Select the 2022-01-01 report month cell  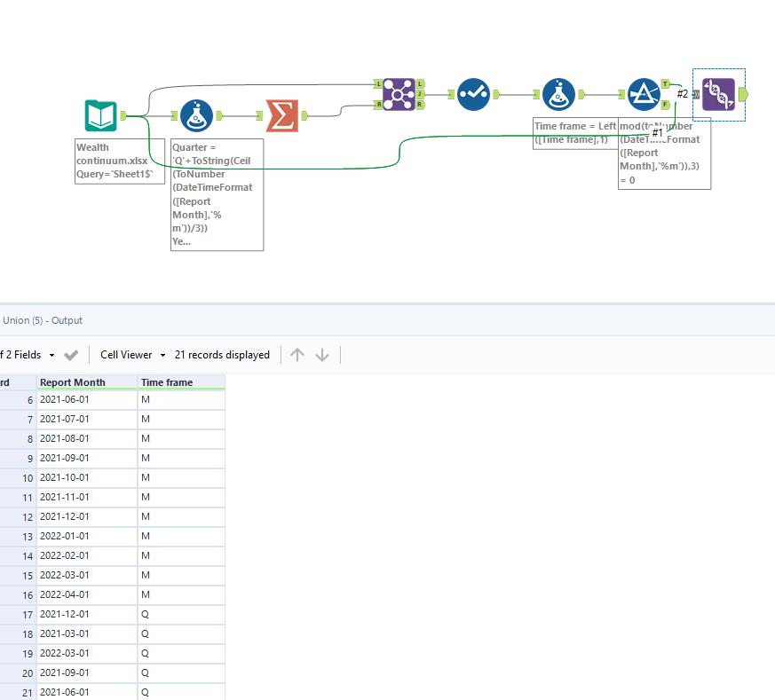[x=87, y=537]
